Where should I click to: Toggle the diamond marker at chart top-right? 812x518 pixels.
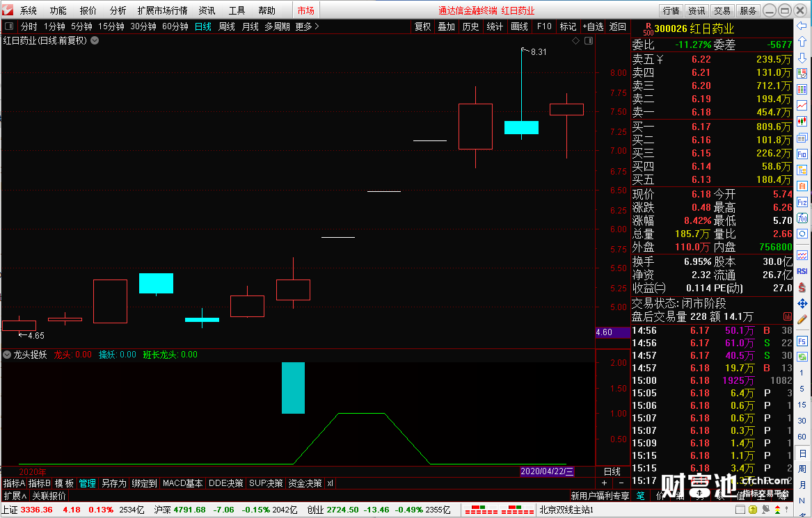coord(575,40)
